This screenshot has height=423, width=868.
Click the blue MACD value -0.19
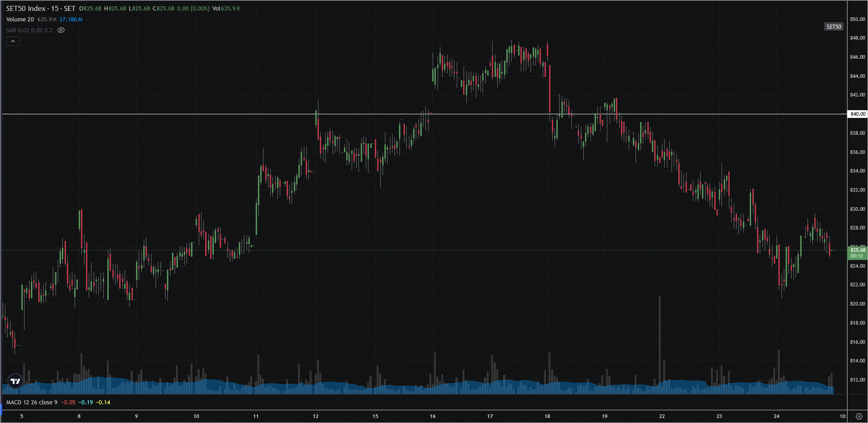pos(86,403)
